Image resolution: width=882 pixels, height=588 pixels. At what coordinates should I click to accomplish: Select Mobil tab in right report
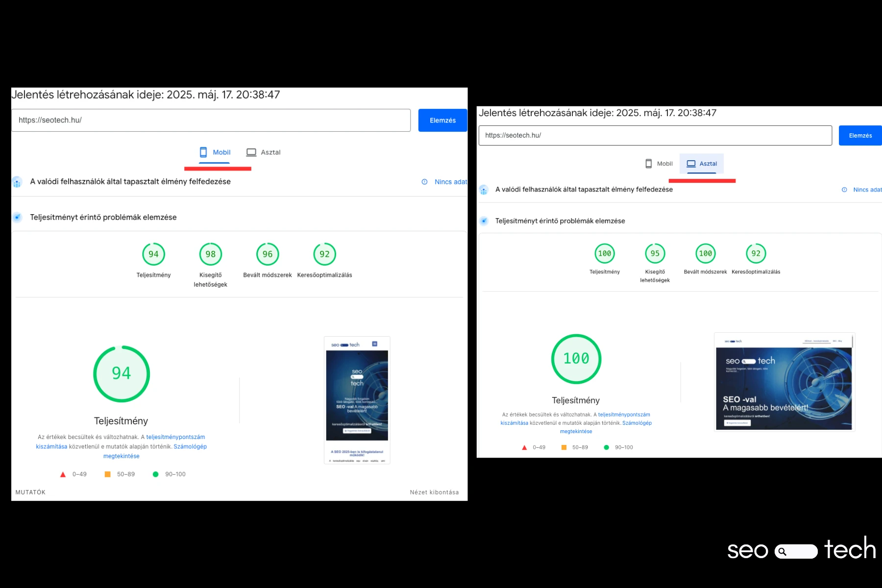click(x=659, y=164)
